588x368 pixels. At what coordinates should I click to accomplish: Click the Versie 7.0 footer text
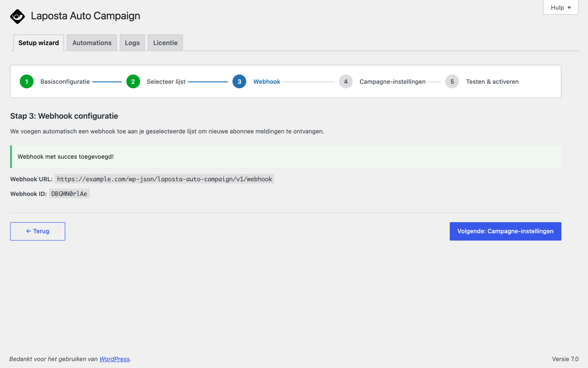pyautogui.click(x=565, y=359)
